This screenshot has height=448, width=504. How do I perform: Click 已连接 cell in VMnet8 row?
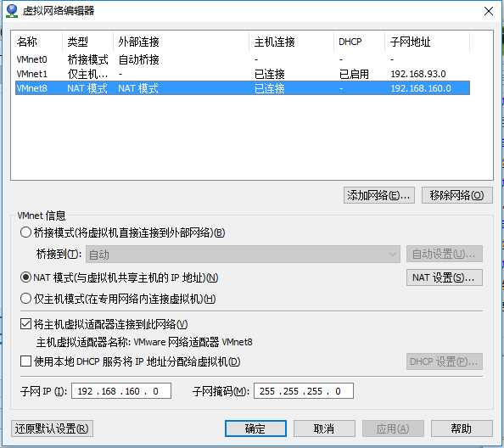269,88
